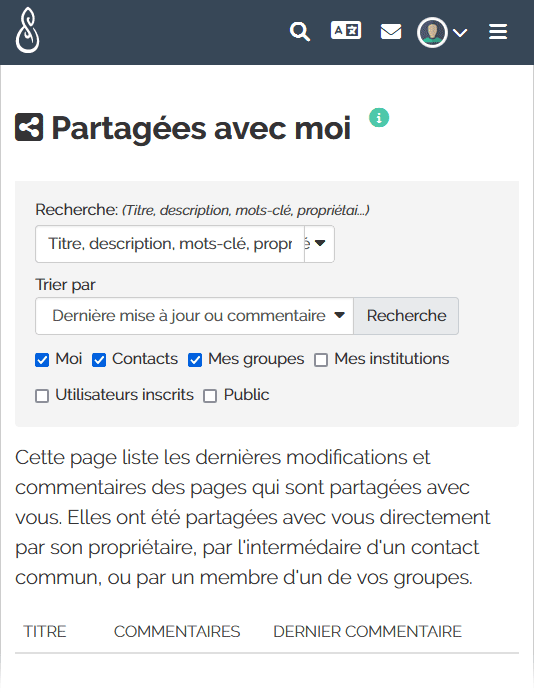The image size is (534, 694).
Task: Open the inbox envelope icon
Action: point(391,32)
